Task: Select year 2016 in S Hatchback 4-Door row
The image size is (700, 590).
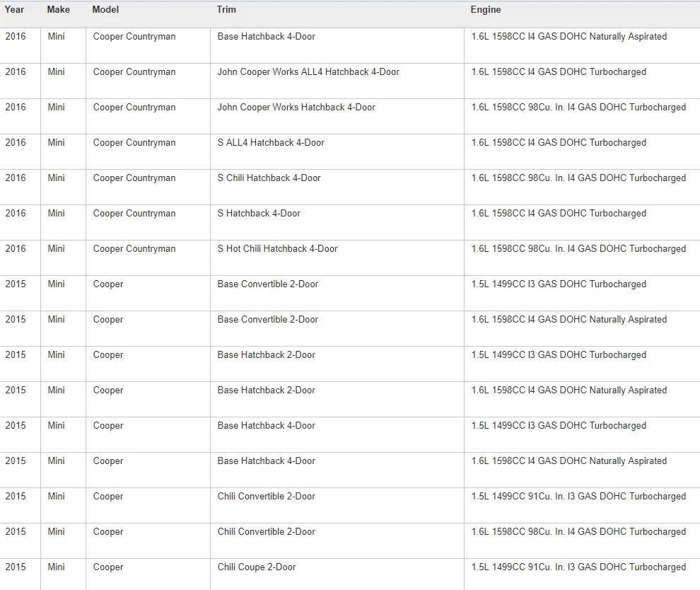Action: tap(15, 214)
